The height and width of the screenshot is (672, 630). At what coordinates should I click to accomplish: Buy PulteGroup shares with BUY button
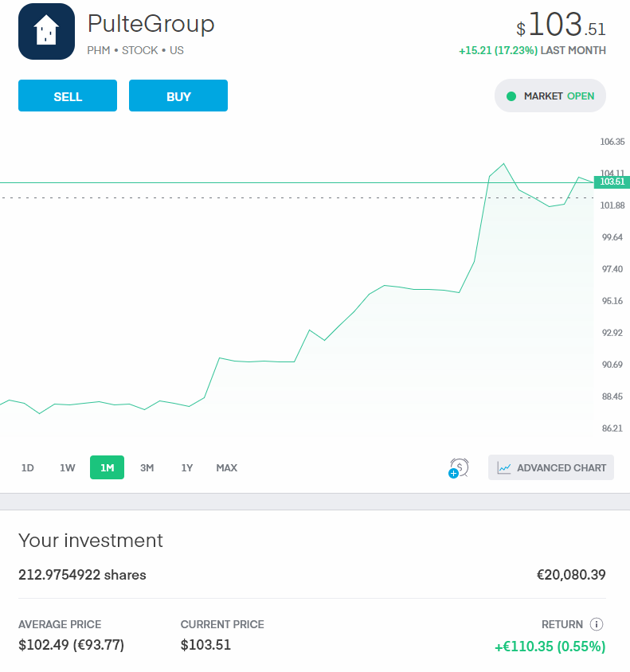point(178,96)
